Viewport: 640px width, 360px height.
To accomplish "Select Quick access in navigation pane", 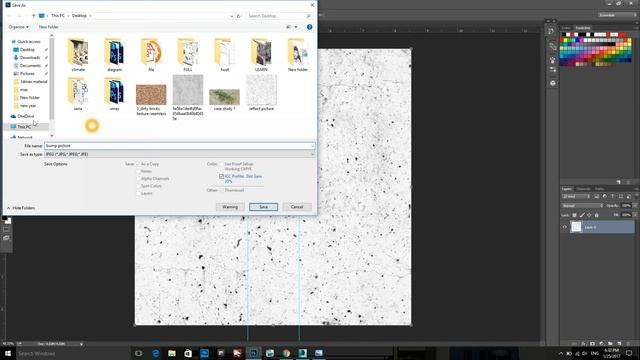I will pyautogui.click(x=29, y=42).
